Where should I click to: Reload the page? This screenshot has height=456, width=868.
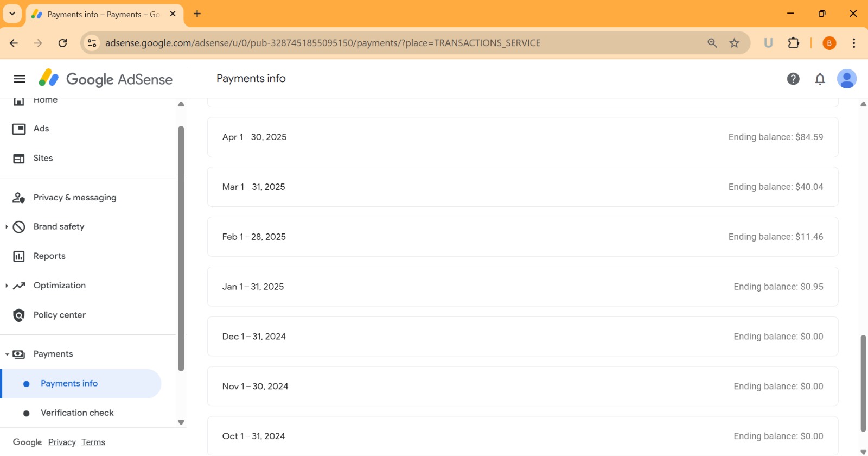[x=62, y=43]
